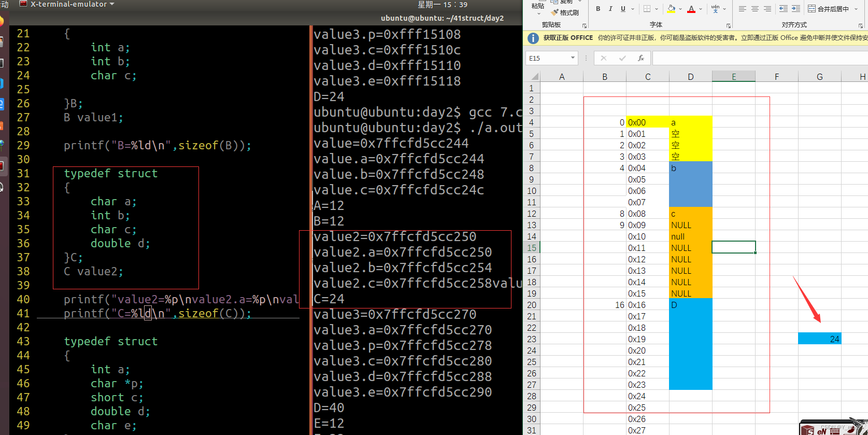The image size is (868, 435).
Task: Decrease indent icon
Action: click(784, 9)
